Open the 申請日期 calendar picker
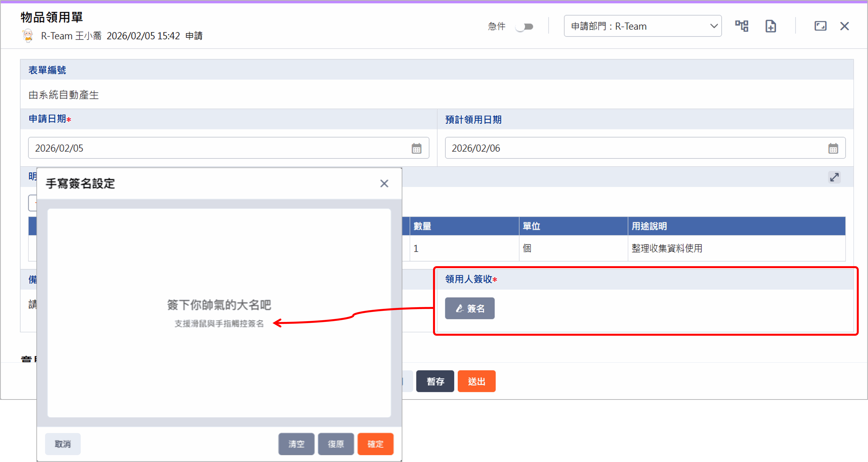Screen dimensions: 868x462 click(x=416, y=148)
